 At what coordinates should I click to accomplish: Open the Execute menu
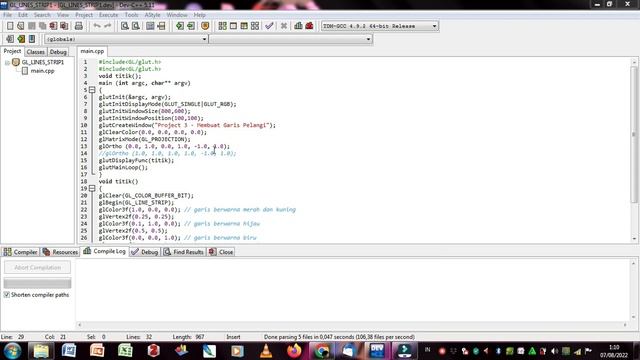109,15
